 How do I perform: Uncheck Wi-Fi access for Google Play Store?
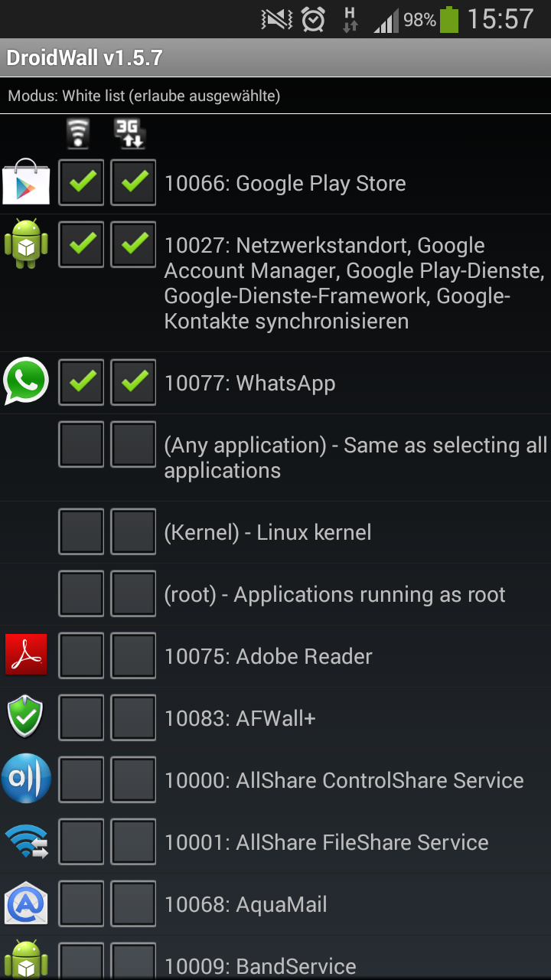(x=81, y=182)
